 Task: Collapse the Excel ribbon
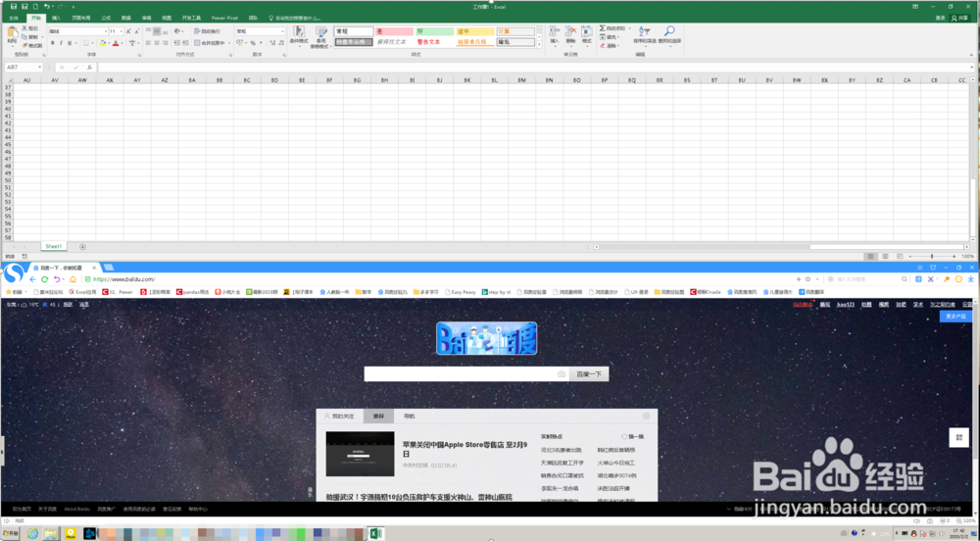click(971, 55)
